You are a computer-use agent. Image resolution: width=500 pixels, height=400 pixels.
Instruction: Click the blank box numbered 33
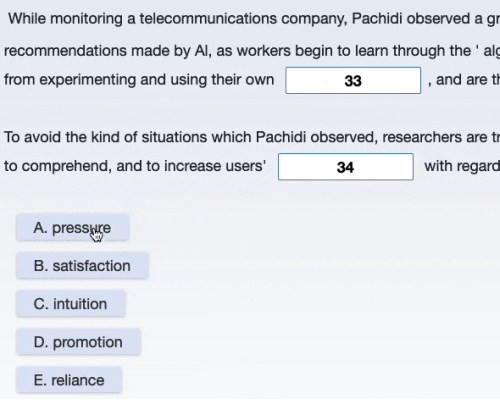353,80
